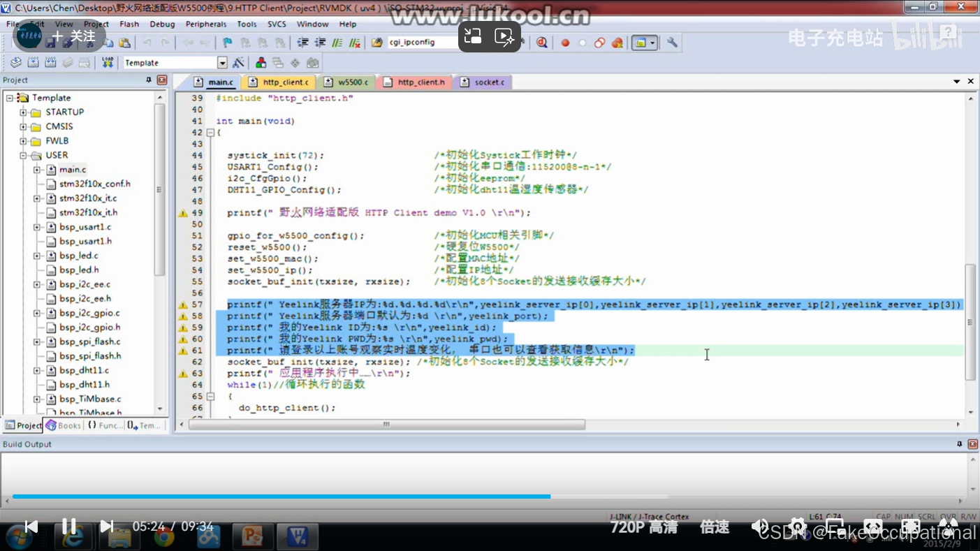Kill all breakpoints icon
This screenshot has height=551, width=980.
617,43
